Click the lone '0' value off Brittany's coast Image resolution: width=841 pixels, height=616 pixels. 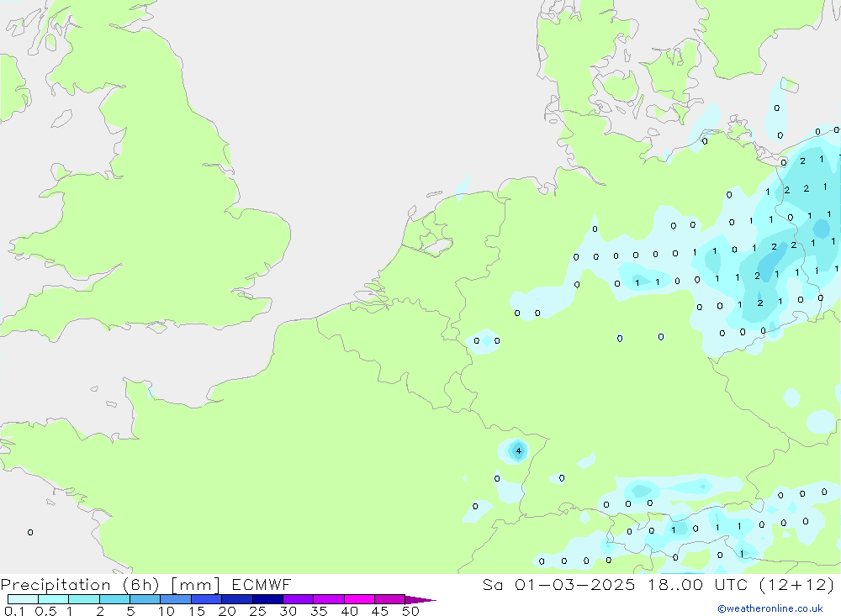[30, 532]
